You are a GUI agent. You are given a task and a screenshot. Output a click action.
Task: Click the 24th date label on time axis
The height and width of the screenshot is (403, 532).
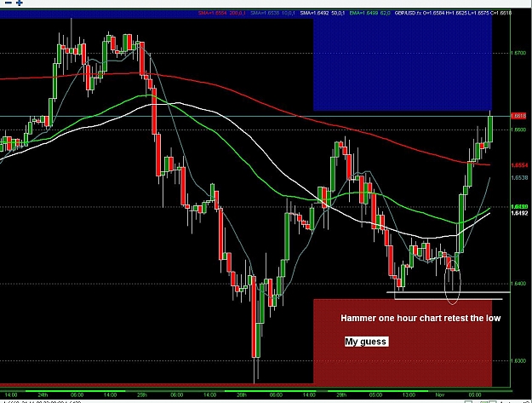click(x=43, y=394)
